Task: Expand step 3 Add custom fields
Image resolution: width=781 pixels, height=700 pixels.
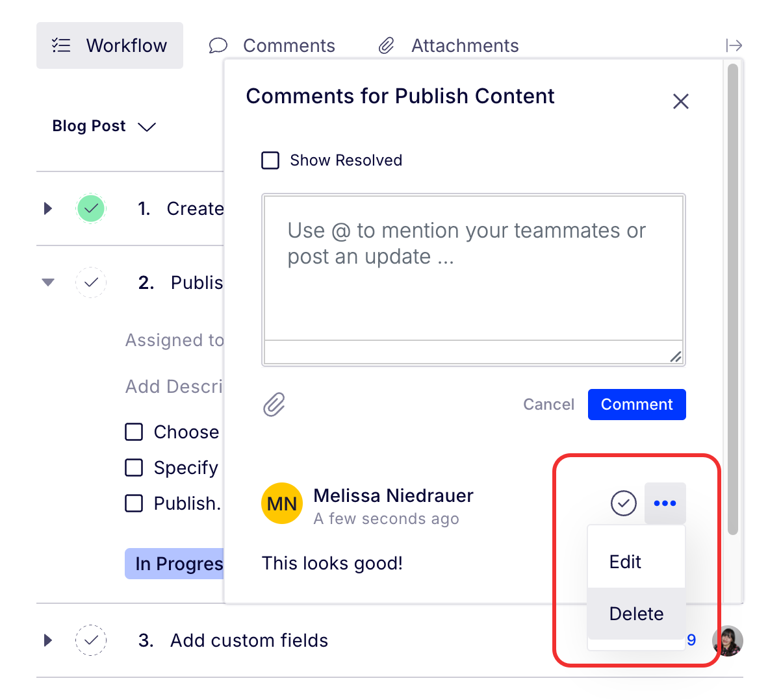Action: pyautogui.click(x=47, y=640)
